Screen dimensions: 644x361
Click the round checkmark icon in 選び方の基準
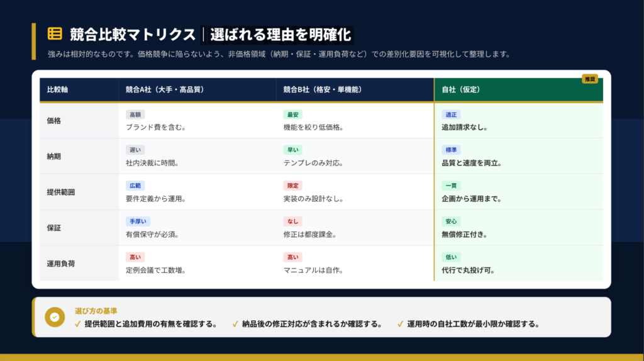[x=55, y=318]
